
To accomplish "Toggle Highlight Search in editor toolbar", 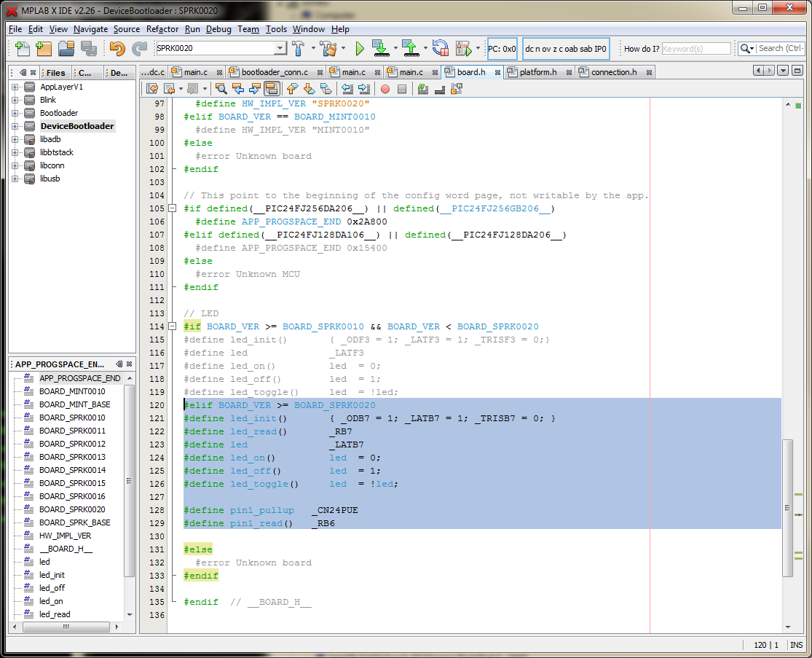I will coord(272,89).
